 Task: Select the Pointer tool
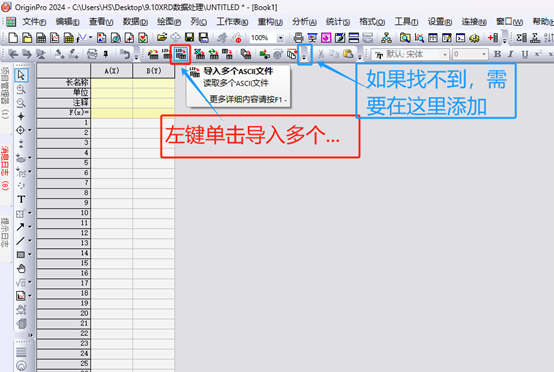coord(21,75)
